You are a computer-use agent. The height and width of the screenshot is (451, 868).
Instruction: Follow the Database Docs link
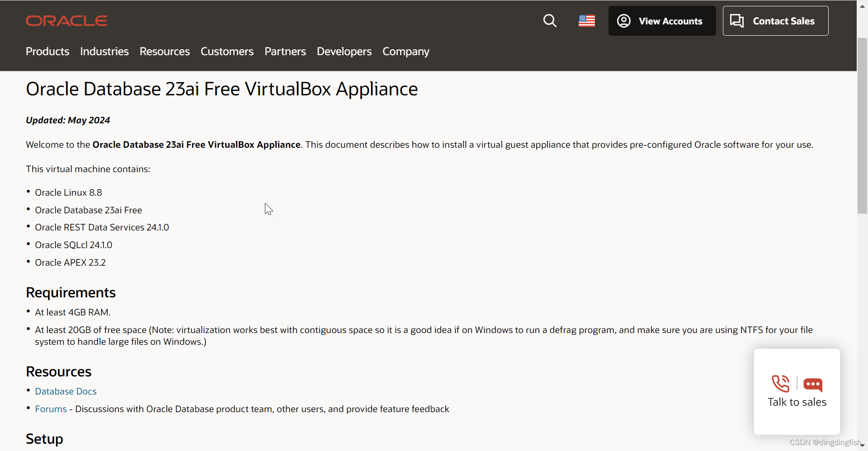tap(66, 391)
